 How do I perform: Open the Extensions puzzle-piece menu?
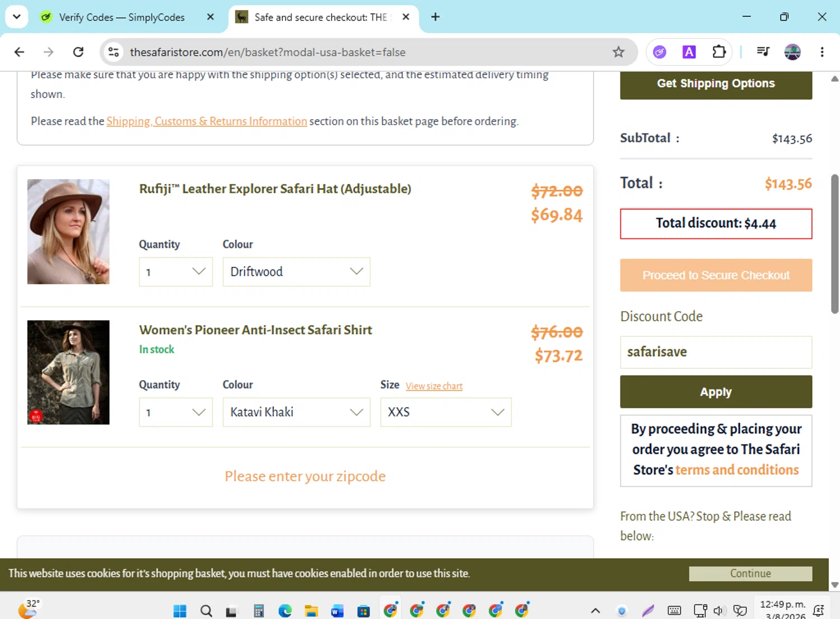click(x=719, y=52)
